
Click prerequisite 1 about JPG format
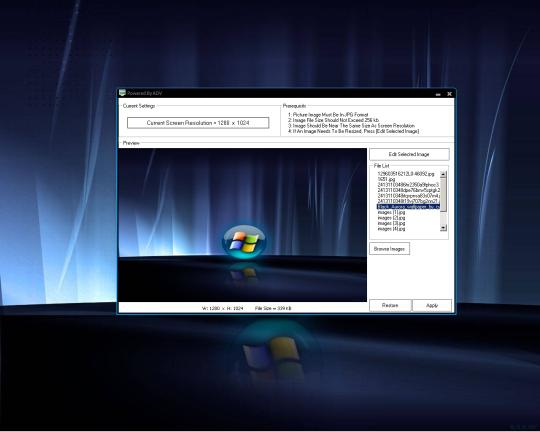328,114
